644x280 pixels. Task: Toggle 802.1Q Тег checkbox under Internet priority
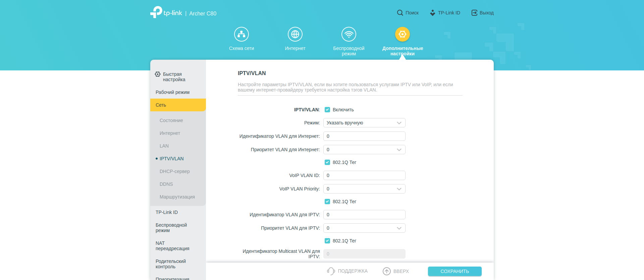click(327, 162)
